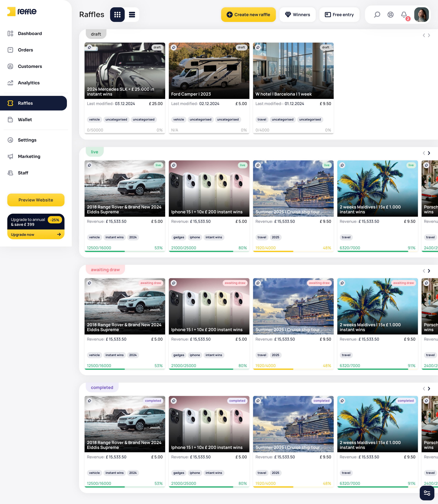Pin the live Cruise ship tour card
Image resolution: width=438 pixels, height=504 pixels.
point(258,165)
